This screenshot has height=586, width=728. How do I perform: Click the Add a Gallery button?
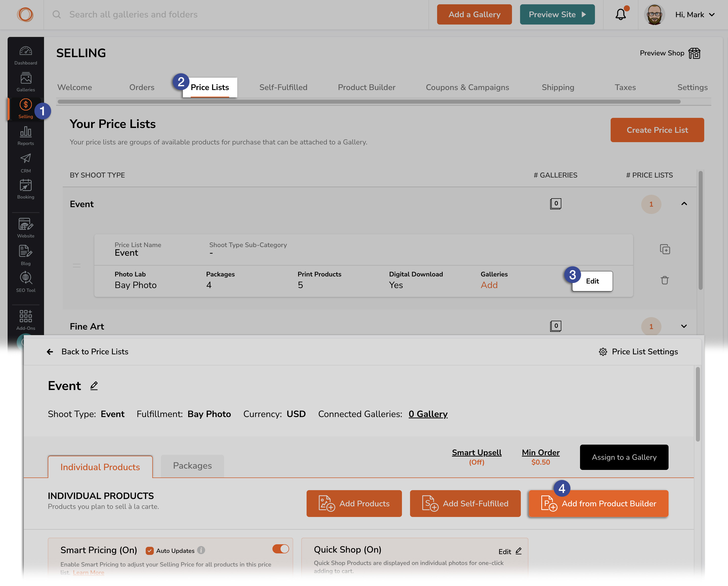pyautogui.click(x=474, y=14)
